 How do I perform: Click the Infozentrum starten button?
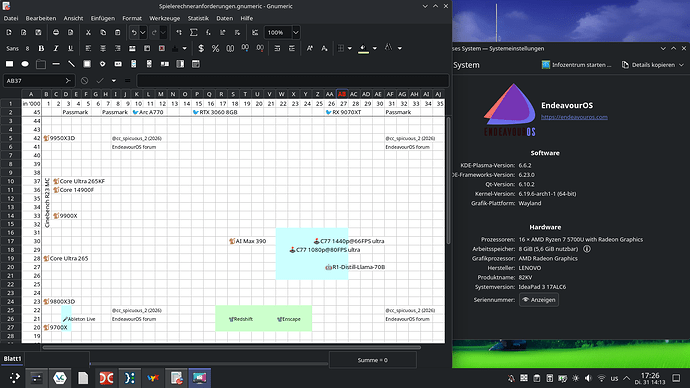[x=576, y=65]
